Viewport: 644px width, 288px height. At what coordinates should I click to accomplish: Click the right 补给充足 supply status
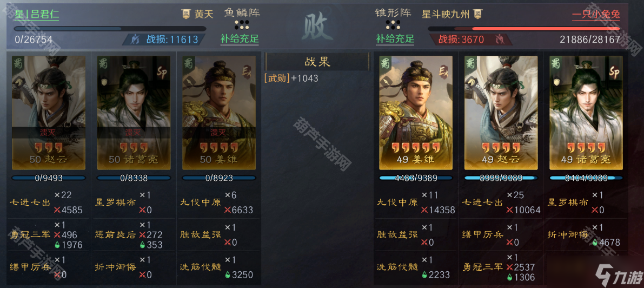[x=395, y=39]
